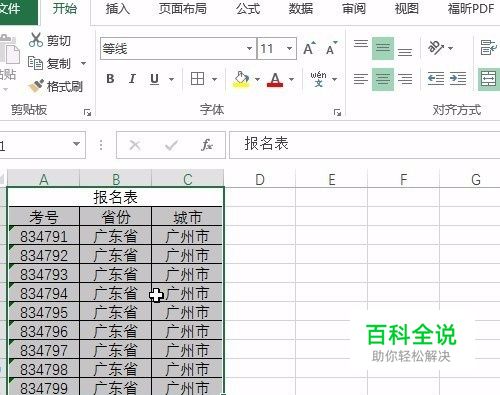Open the Font (字体) dialog launcher
Screen dimensions: 500x395
pyautogui.click(x=337, y=113)
